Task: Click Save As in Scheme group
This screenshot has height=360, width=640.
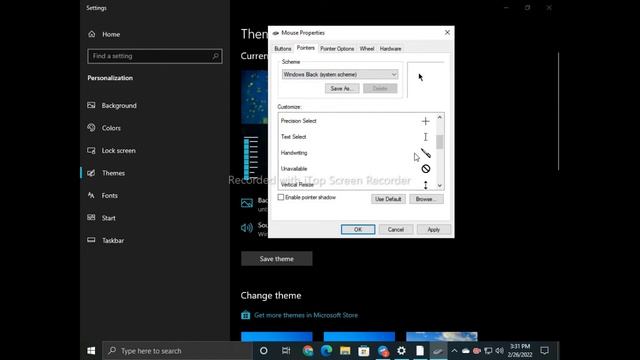Action: [342, 89]
